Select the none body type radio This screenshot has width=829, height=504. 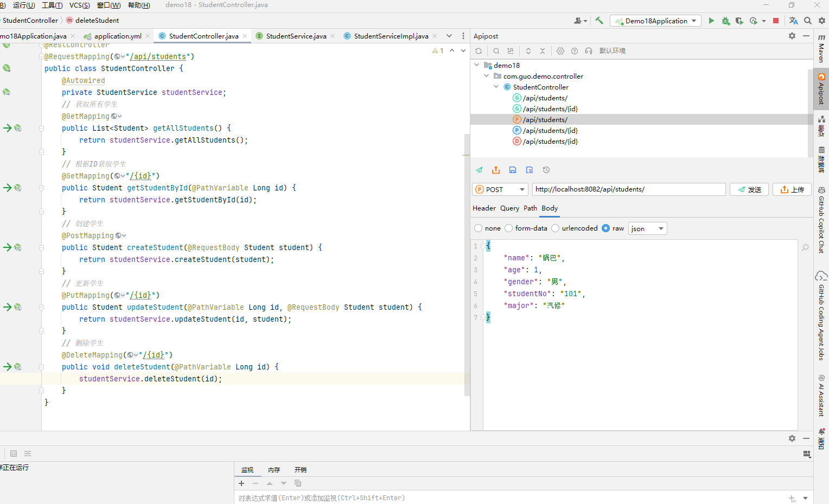[x=479, y=228]
